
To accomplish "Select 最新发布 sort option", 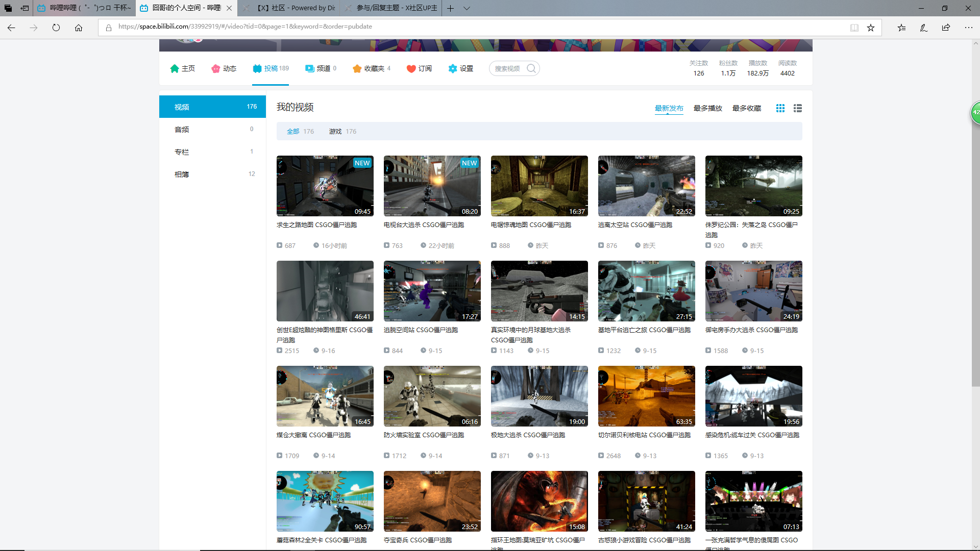I will 669,108.
